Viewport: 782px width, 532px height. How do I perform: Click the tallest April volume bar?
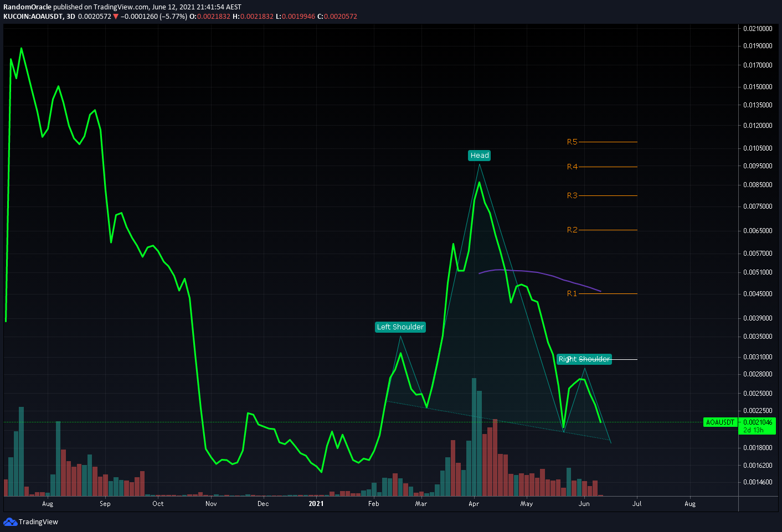coord(474,437)
